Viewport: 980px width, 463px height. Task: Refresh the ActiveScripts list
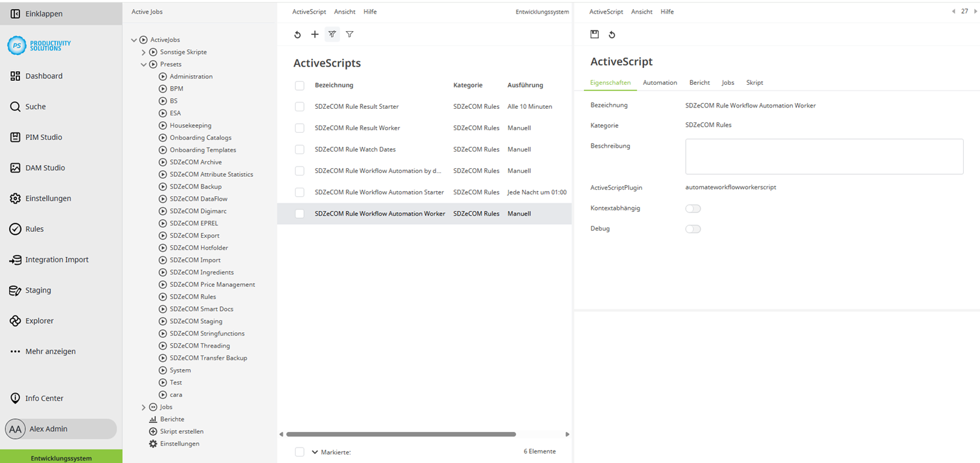point(297,34)
